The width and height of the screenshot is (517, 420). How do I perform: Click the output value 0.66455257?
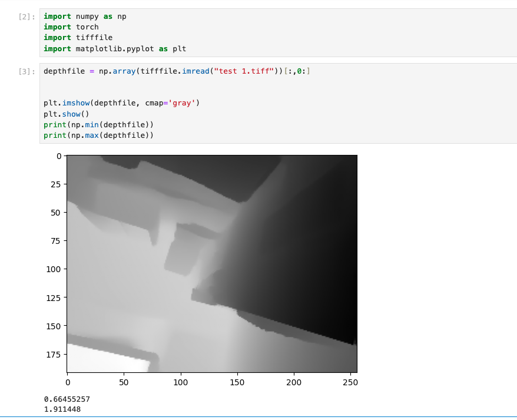click(67, 399)
